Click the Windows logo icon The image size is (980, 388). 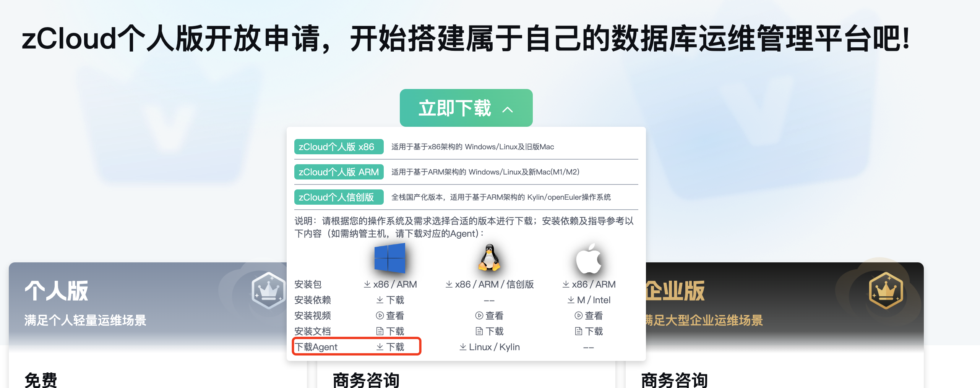coord(389,258)
